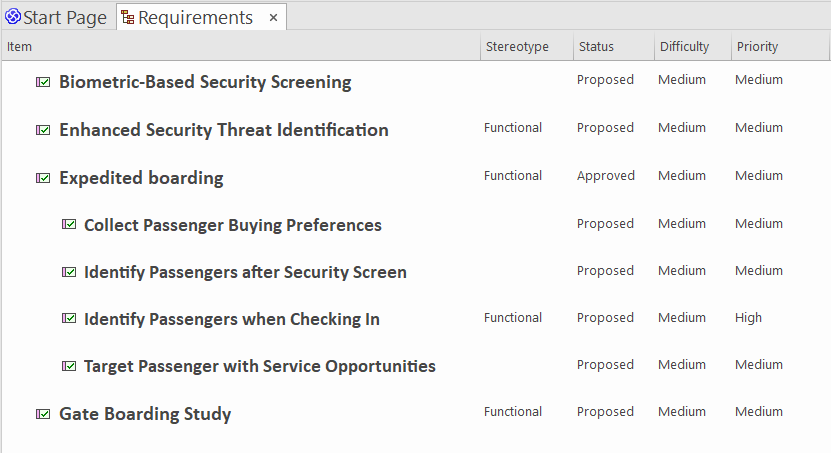Screen dimensions: 831x453
Task: Click the Gate Boarding Study requirement icon
Action: [43, 414]
